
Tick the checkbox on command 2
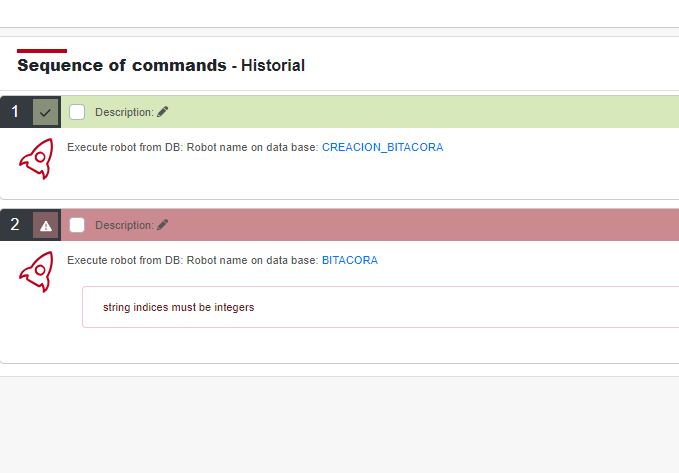click(x=77, y=225)
